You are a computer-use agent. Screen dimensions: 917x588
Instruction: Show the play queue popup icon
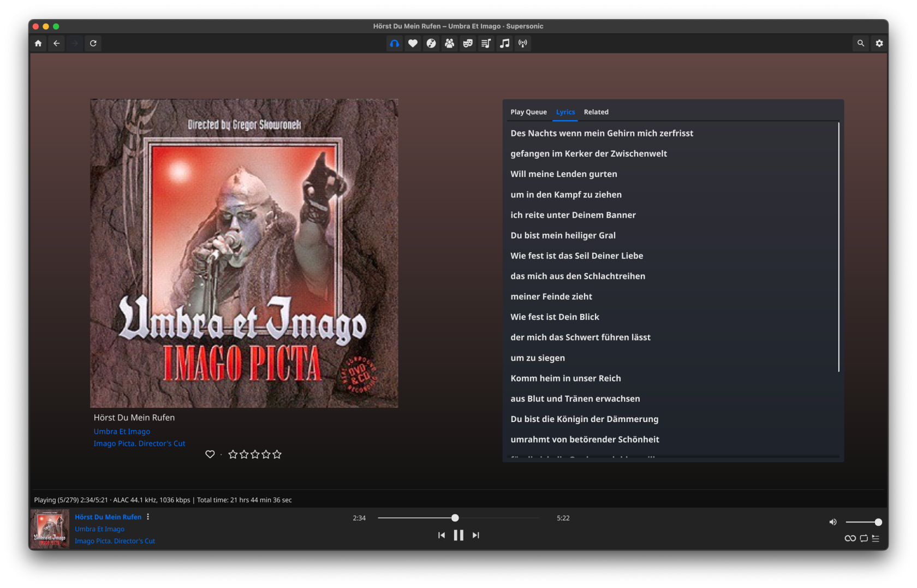tap(876, 538)
